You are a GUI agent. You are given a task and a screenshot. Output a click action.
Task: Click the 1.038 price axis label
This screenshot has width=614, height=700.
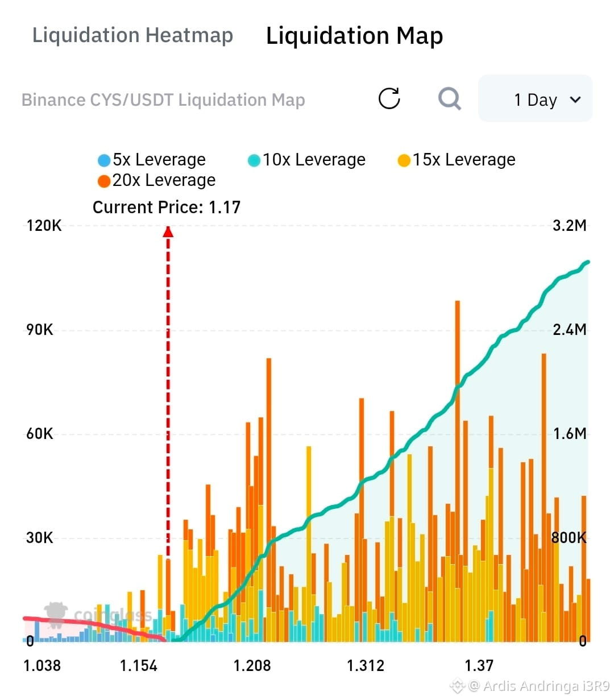click(x=42, y=665)
